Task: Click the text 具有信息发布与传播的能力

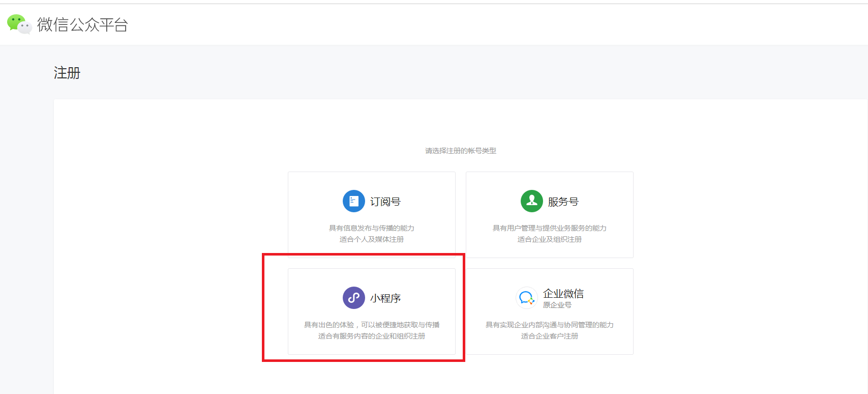Action: (372, 228)
